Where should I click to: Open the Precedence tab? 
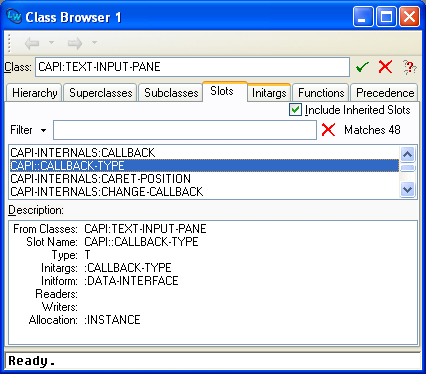(x=385, y=93)
